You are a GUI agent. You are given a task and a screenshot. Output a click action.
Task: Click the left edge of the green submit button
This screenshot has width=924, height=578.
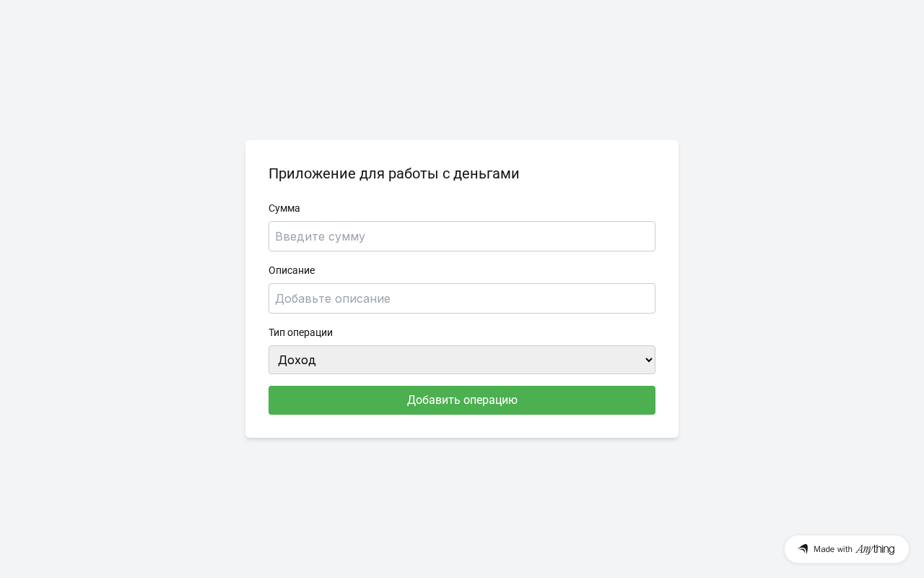pyautogui.click(x=278, y=400)
